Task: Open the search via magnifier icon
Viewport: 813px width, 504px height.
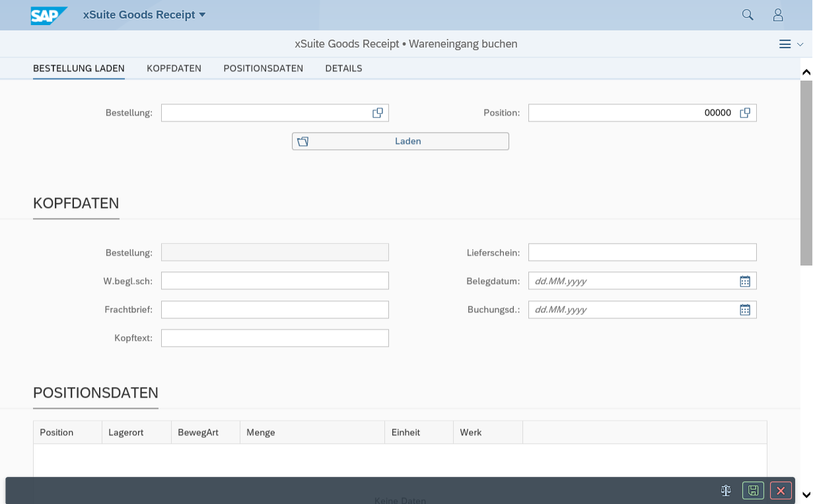Action: pos(747,14)
